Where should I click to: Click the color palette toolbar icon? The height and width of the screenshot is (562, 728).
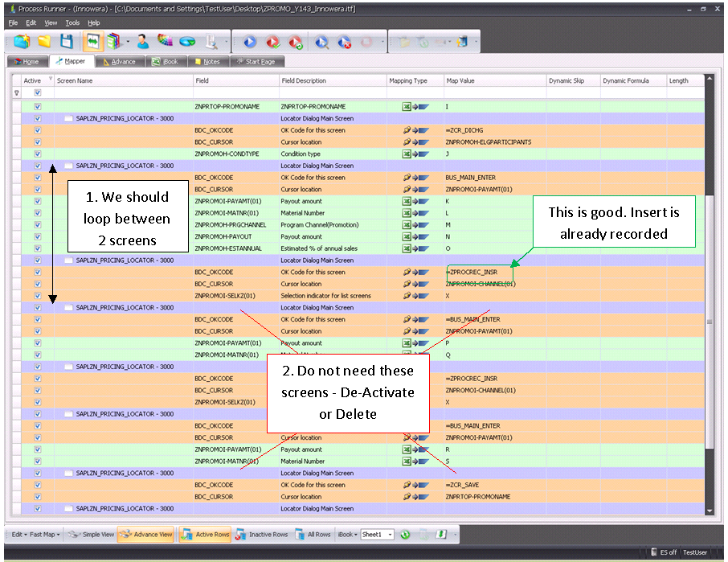[165, 41]
